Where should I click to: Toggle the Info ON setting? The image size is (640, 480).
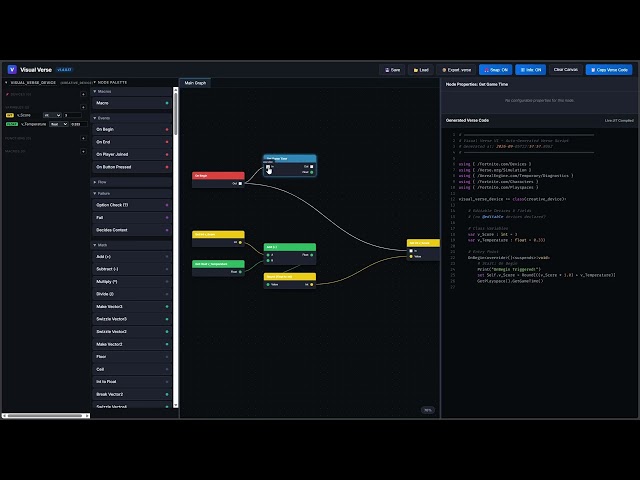(531, 70)
